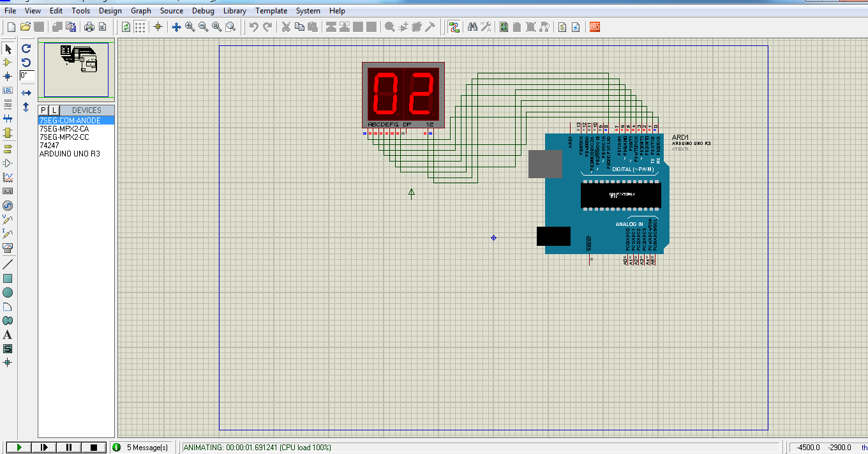Choose the Buses Mode tool
The height and width of the screenshot is (454, 868).
click(8, 119)
